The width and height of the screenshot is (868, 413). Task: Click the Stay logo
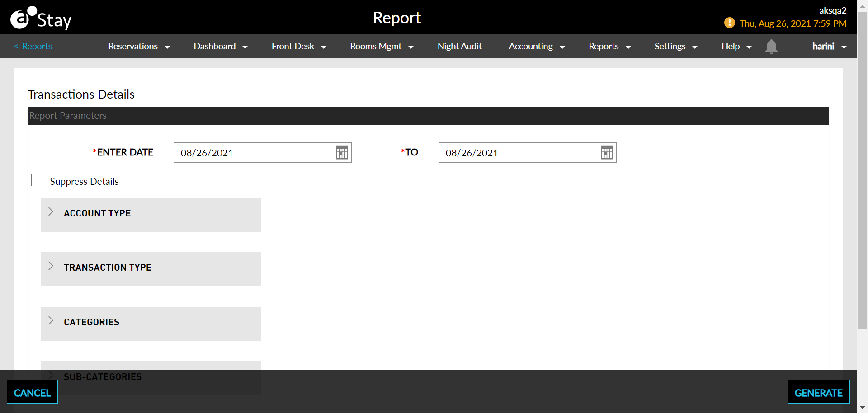[x=41, y=19]
